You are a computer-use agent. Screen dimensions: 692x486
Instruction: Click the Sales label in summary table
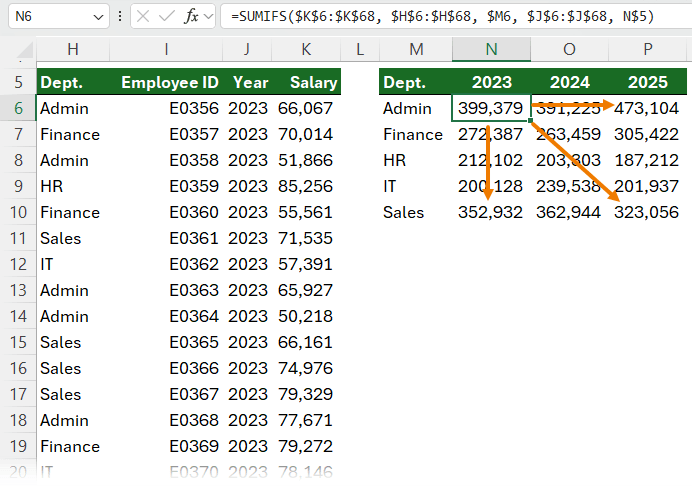(x=416, y=212)
